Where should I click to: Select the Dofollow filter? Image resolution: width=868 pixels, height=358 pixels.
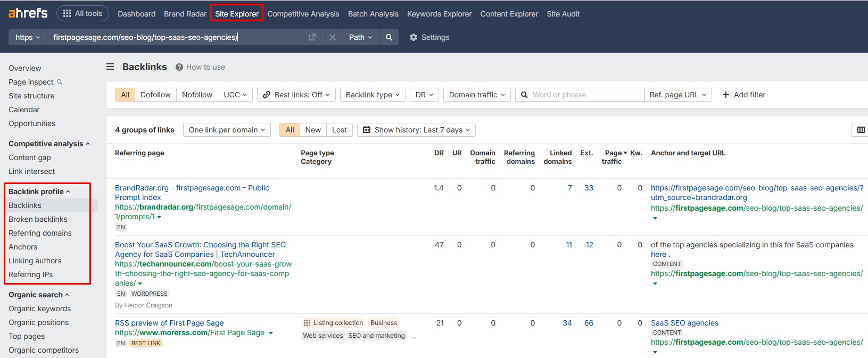coord(155,95)
